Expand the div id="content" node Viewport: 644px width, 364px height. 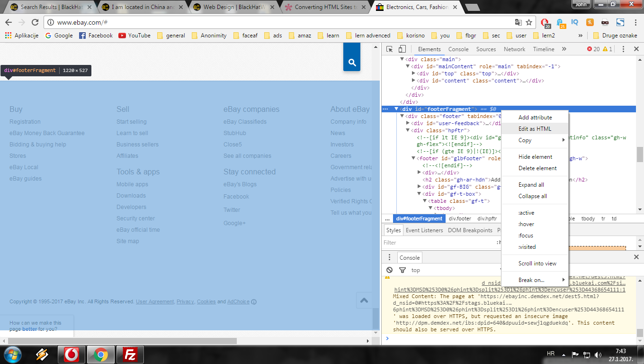point(413,81)
